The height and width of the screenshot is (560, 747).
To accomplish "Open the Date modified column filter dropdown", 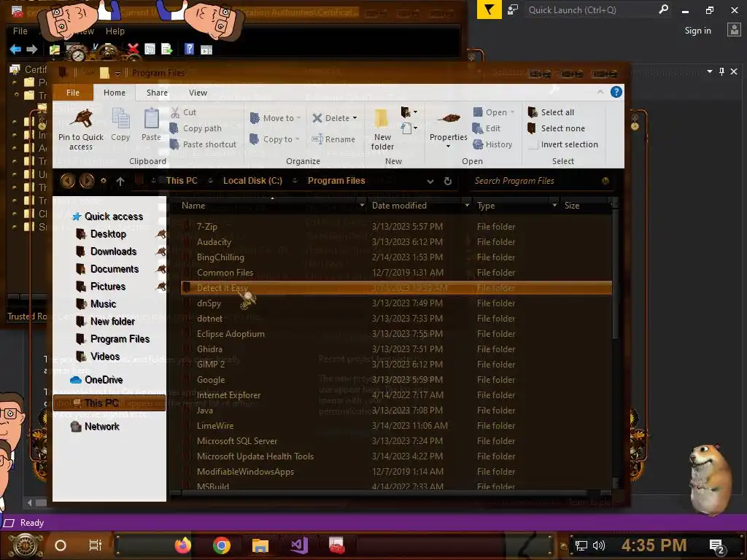I will [467, 205].
